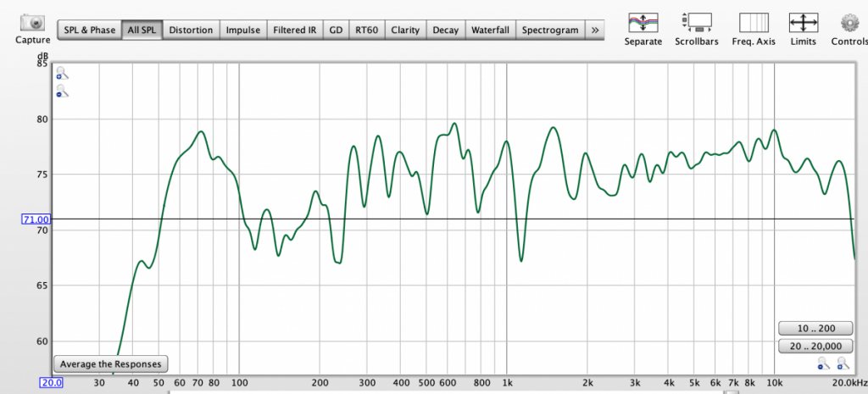The width and height of the screenshot is (868, 394).
Task: Toggle the Scrollbars icon
Action: 697,23
